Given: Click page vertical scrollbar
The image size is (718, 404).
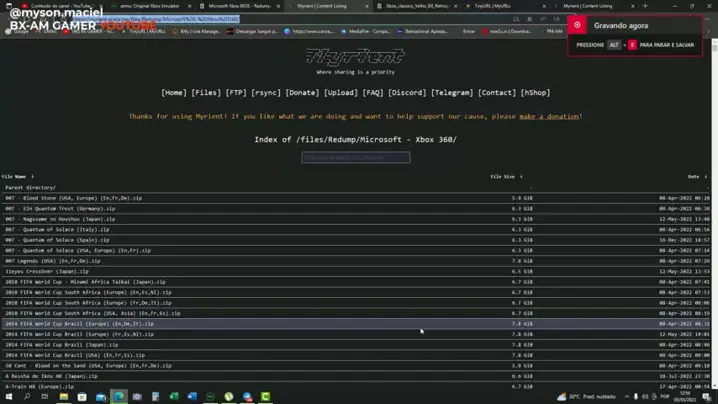Looking at the screenshot, I should [x=714, y=215].
